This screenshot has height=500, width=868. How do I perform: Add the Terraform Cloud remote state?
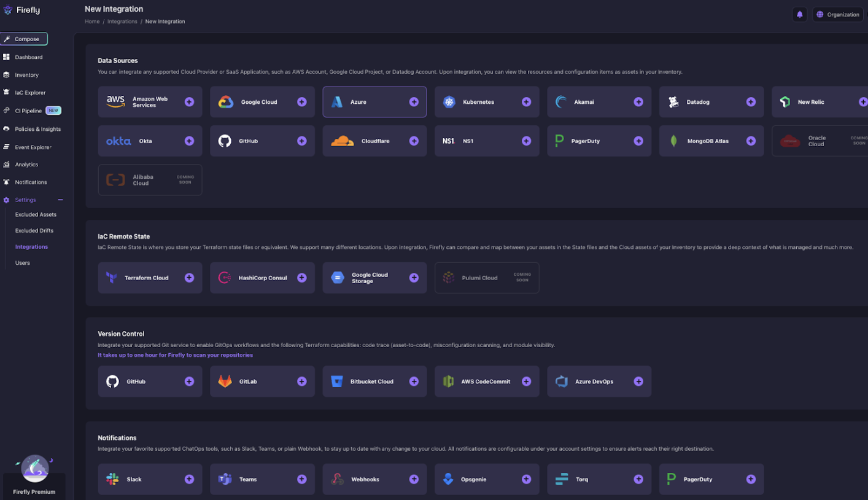(189, 278)
